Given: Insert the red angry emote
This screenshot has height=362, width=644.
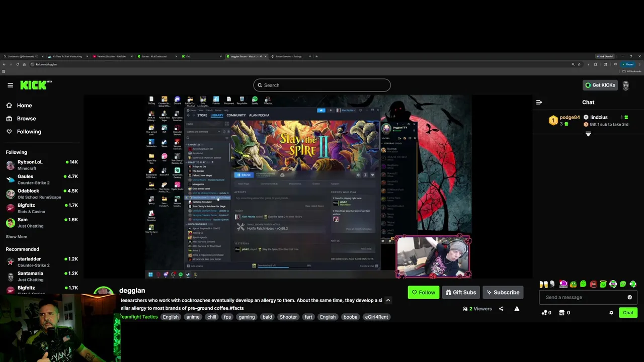Looking at the screenshot, I should 593,284.
